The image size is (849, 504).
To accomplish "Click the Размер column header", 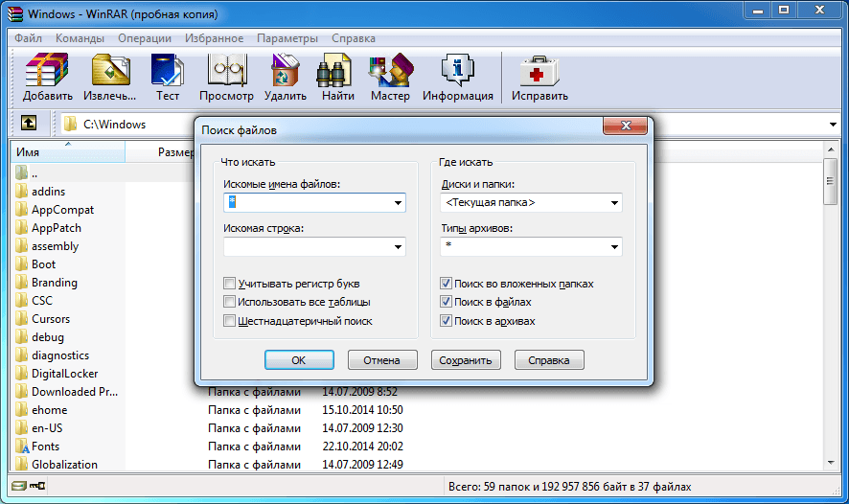I will (175, 152).
